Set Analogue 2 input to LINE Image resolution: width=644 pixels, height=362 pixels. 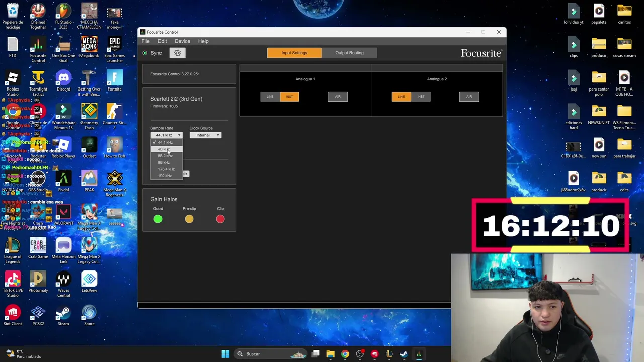tap(401, 97)
